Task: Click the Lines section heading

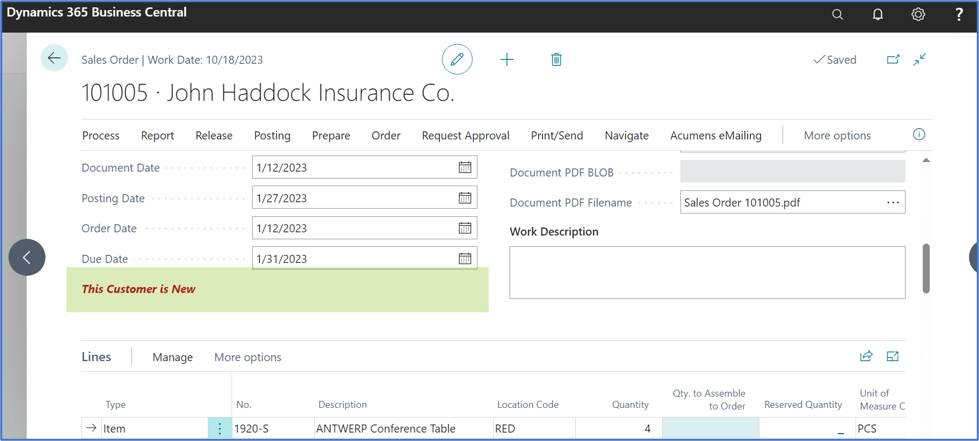Action: point(96,357)
